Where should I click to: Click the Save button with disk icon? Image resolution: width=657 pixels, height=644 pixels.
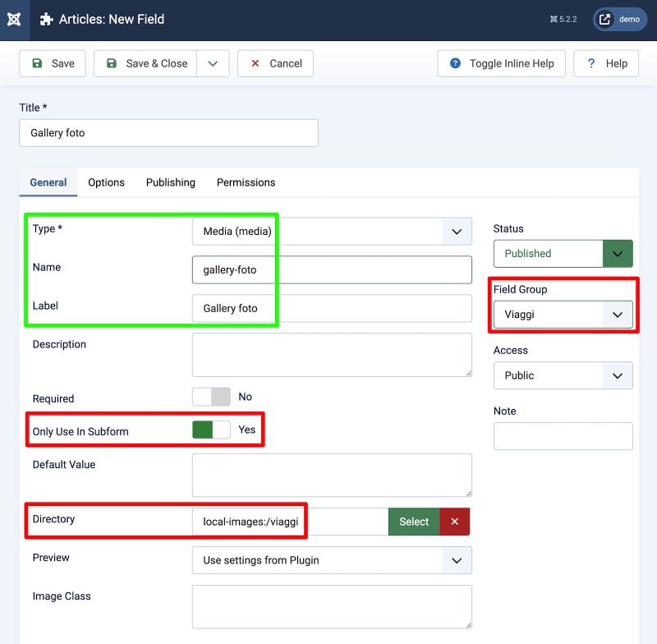tap(53, 63)
